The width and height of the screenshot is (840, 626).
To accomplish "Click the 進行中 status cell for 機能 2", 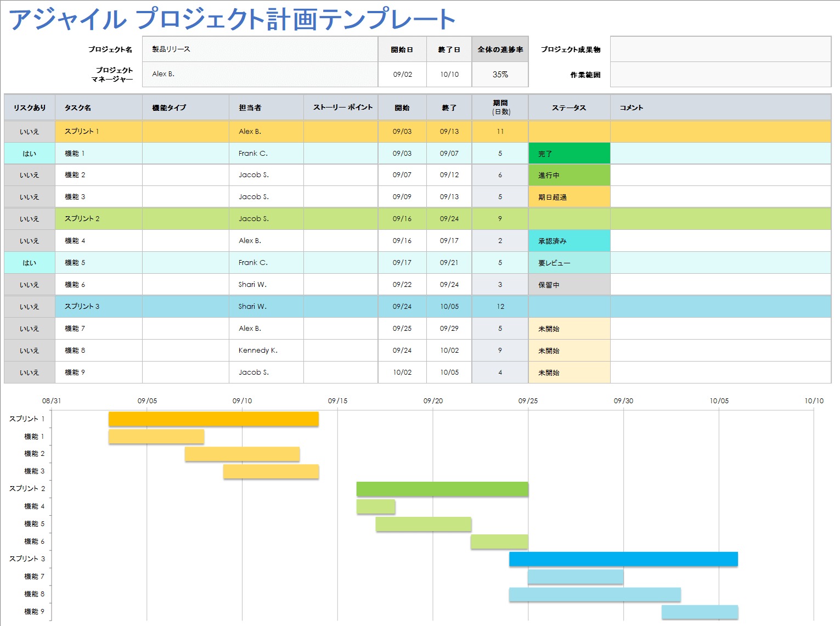I will 569,175.
